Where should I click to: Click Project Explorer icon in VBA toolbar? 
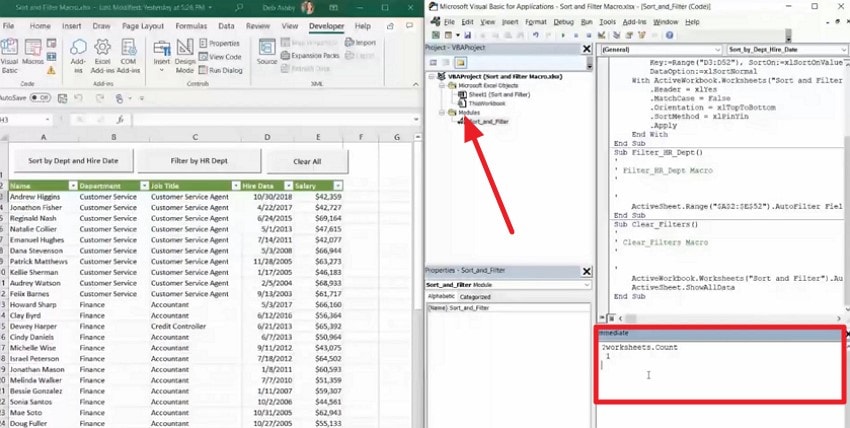point(616,35)
